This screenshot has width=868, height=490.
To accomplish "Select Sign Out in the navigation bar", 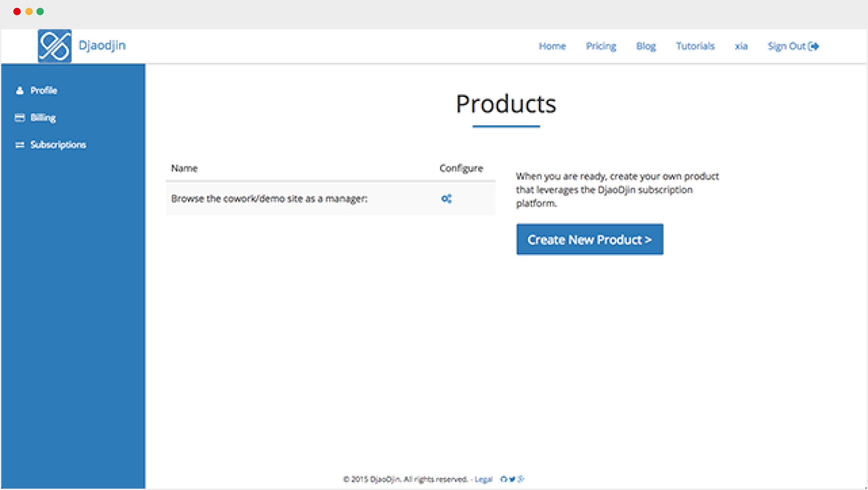I will [793, 46].
